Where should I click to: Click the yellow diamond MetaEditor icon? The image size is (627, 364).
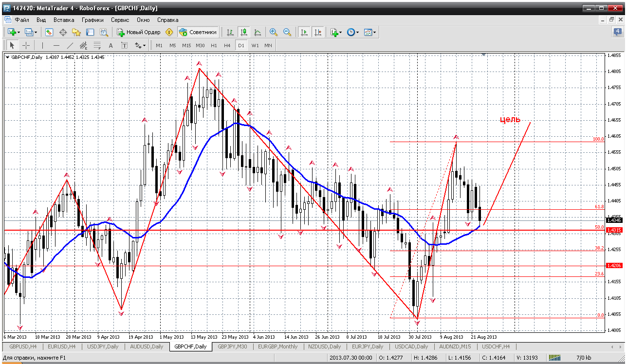pos(169,32)
